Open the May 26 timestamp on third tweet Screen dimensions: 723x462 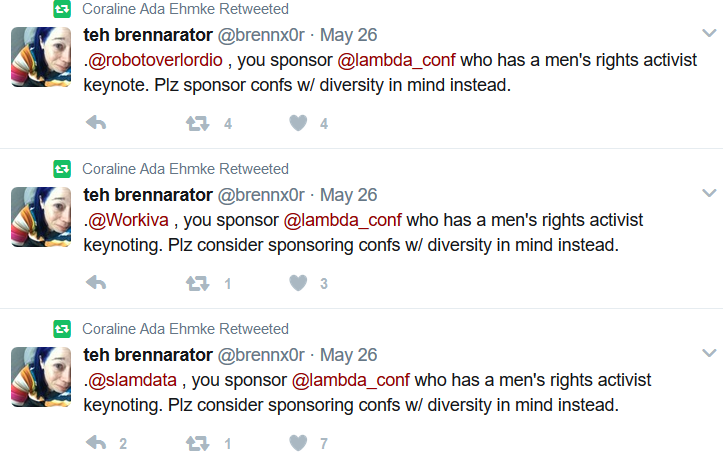point(349,355)
